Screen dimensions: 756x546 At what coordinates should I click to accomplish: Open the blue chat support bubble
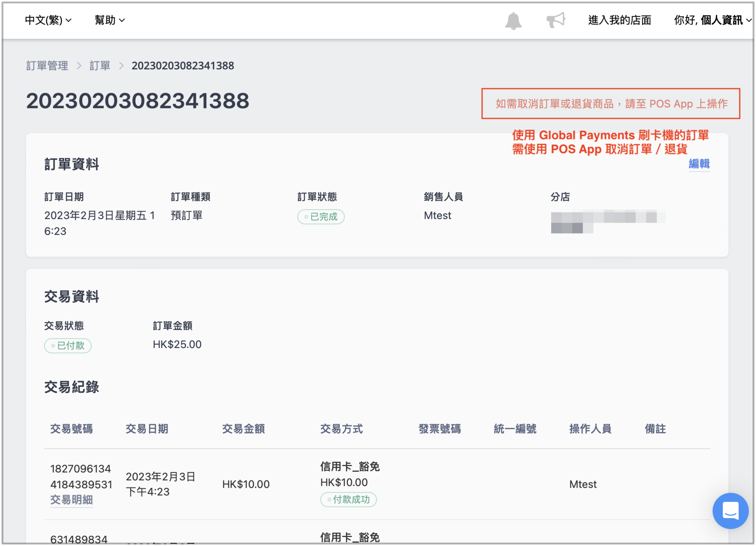(x=730, y=511)
